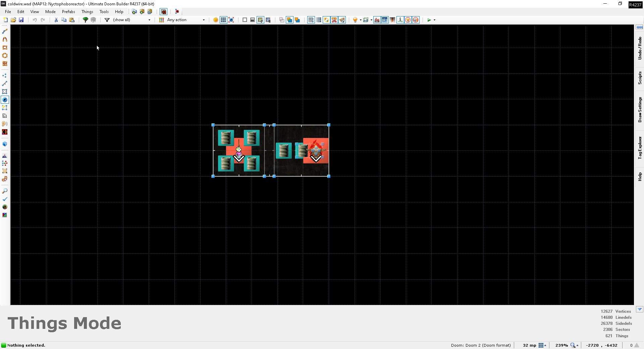Open the Tag Explorer side tab

coord(640,148)
